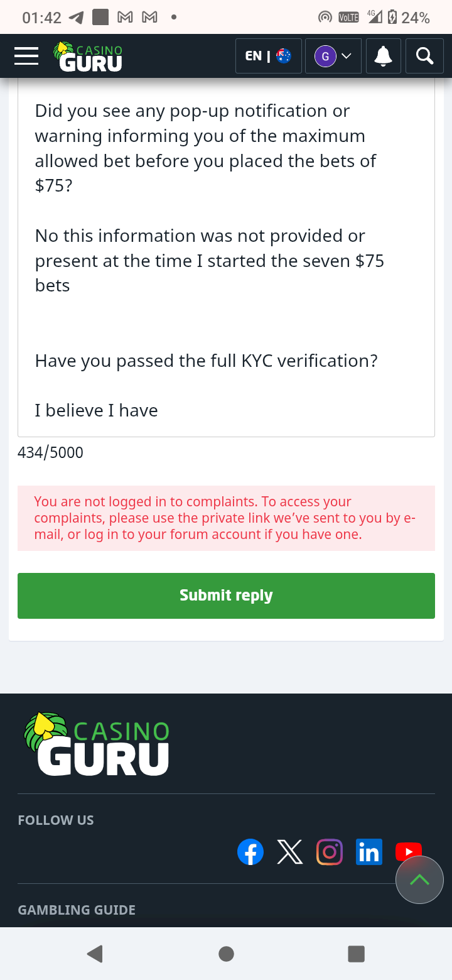Open the X (Twitter) profile link

pos(289,852)
